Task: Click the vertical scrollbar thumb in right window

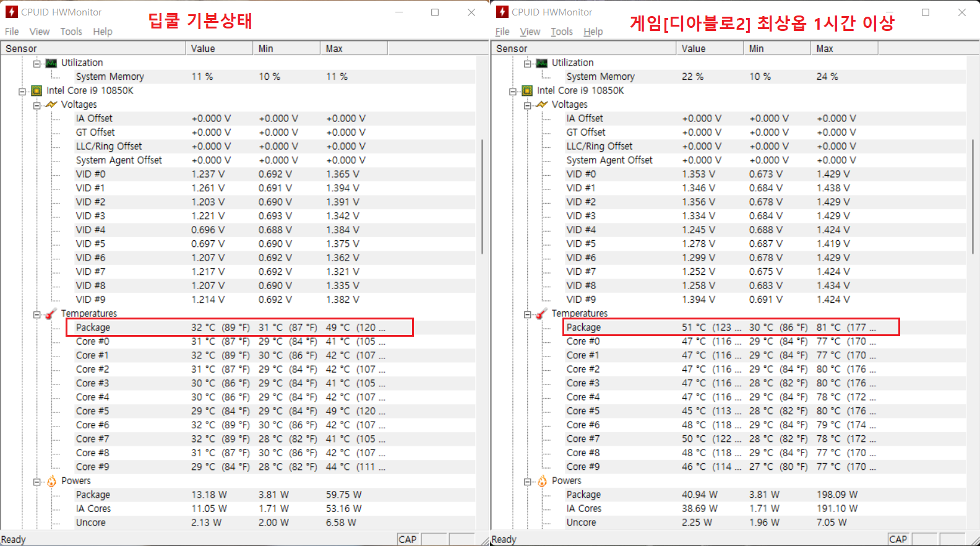Action: (973, 196)
